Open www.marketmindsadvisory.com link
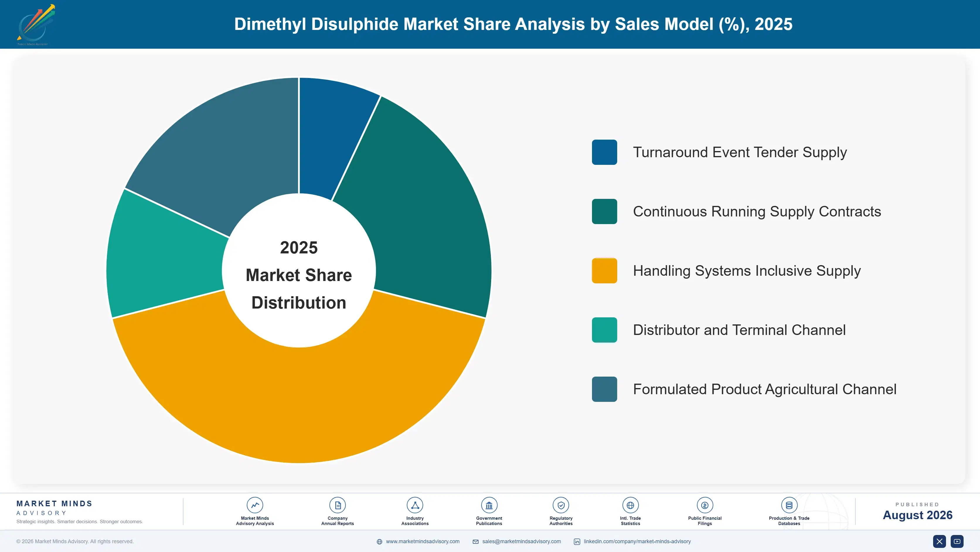 (x=423, y=541)
